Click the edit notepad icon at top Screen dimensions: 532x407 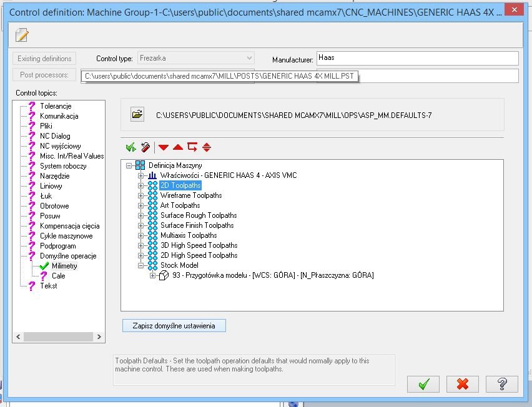click(22, 35)
